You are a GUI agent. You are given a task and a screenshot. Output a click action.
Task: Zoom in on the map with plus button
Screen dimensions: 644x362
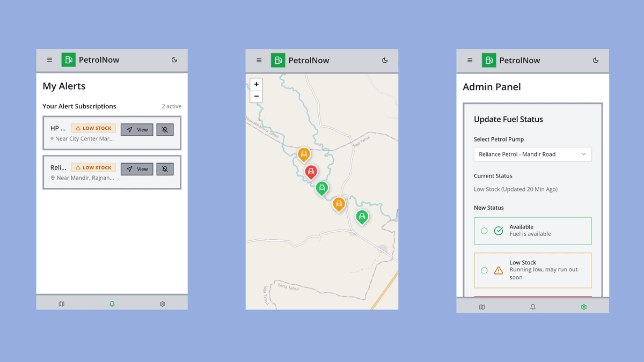coord(256,84)
